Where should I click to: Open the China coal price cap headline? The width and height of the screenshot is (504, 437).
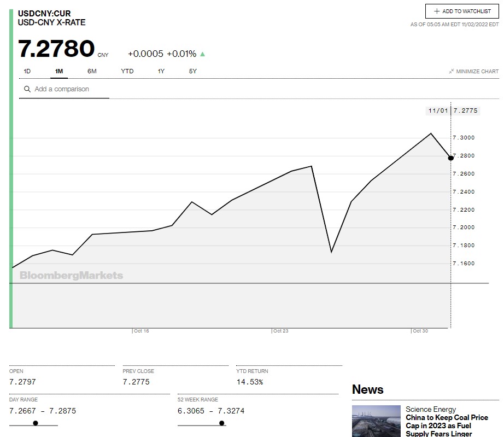pos(447,426)
